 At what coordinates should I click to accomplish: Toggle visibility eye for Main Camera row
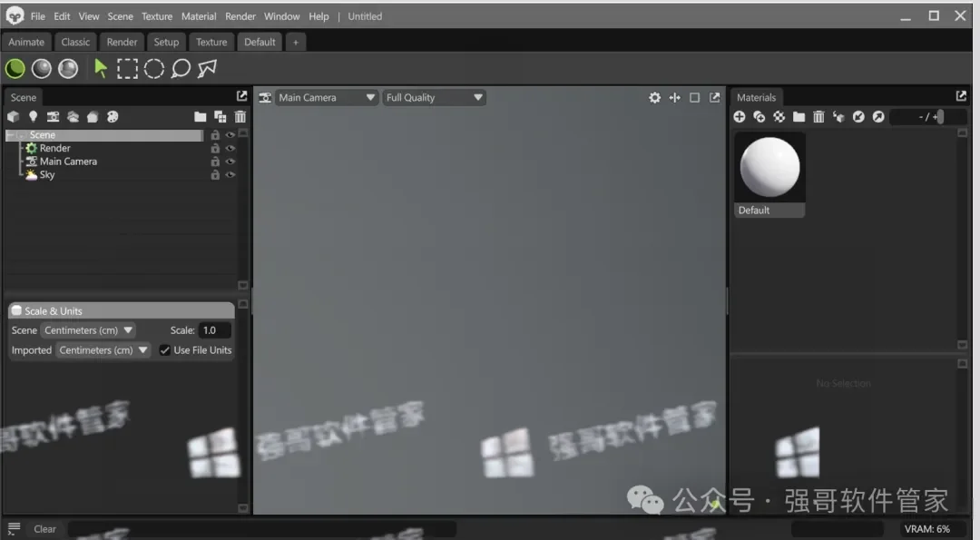pos(230,162)
